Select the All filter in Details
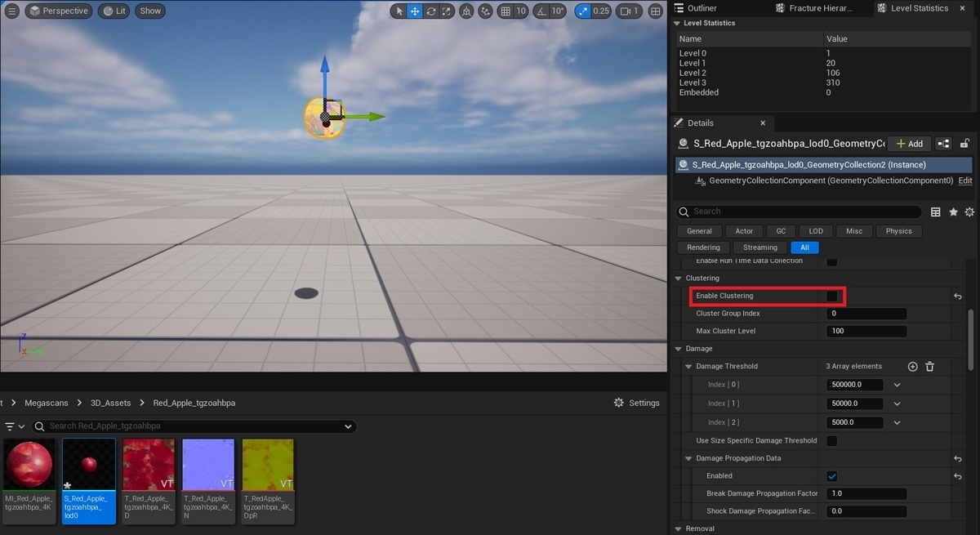980x535 pixels. [804, 247]
